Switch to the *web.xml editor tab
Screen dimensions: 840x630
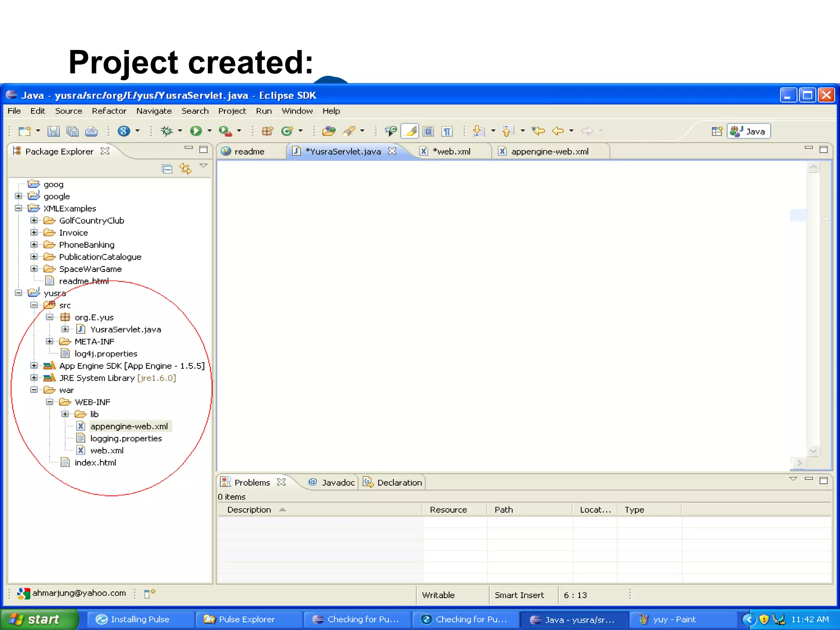[451, 151]
